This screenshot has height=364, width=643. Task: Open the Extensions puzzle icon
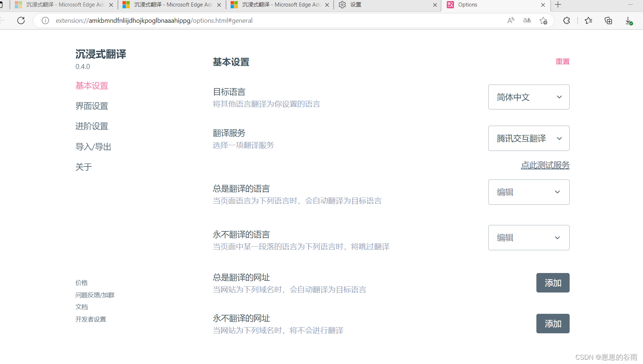pos(566,21)
